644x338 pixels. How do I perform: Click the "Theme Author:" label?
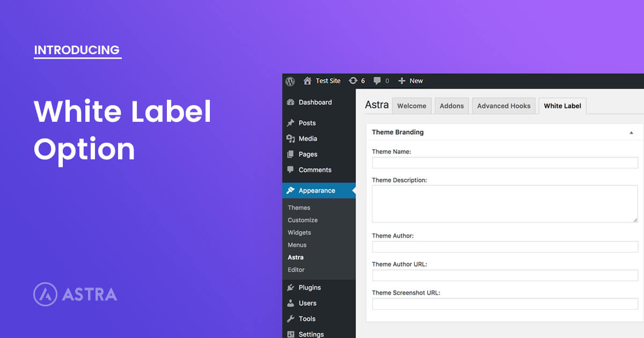pos(393,236)
